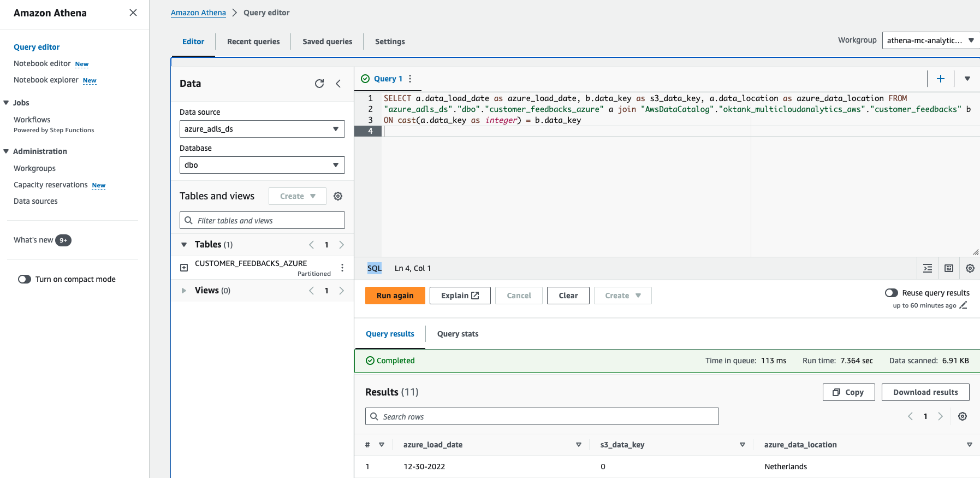
Task: Open the Query 1 tab options menu
Action: tap(410, 79)
